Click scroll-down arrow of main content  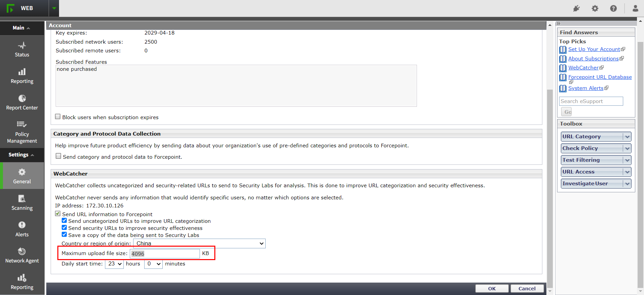[550, 291]
